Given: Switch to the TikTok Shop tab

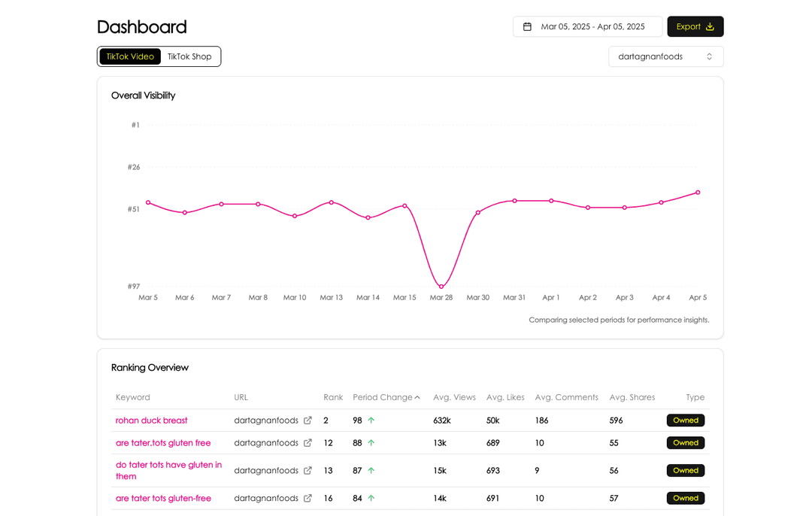Looking at the screenshot, I should coord(189,56).
